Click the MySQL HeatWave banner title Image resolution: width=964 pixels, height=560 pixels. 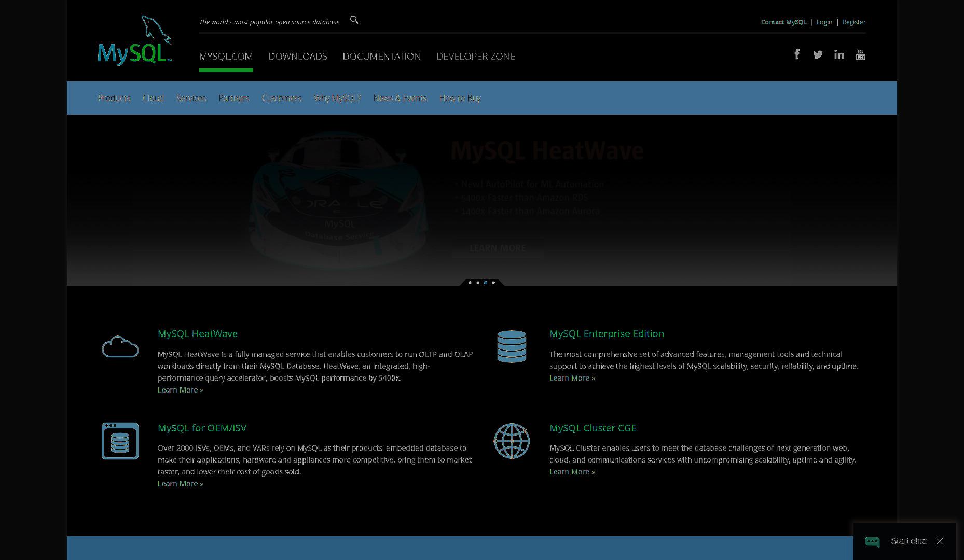pyautogui.click(x=547, y=151)
